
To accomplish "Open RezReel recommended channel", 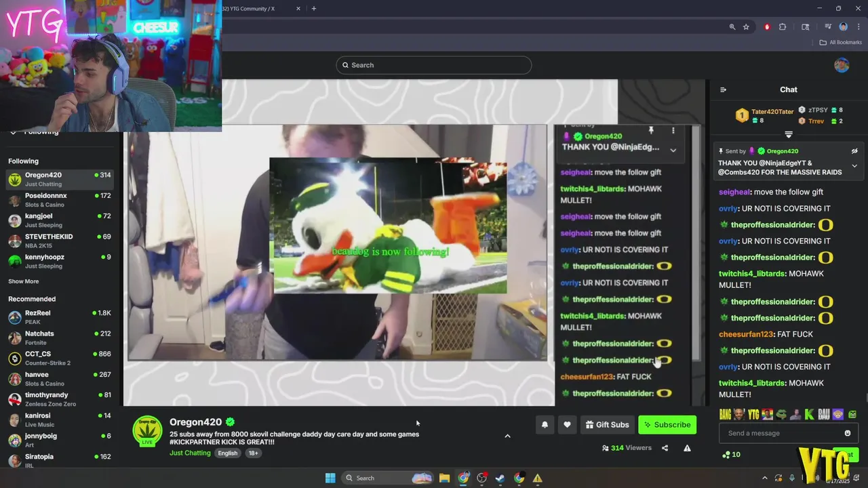I will (60, 317).
